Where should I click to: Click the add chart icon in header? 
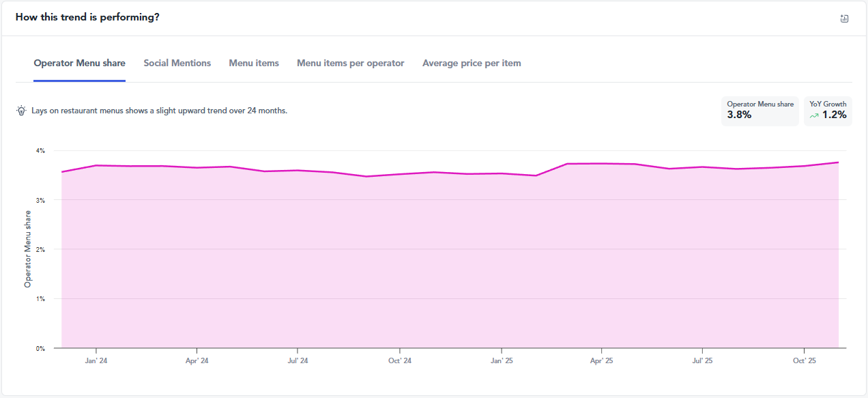point(844,18)
